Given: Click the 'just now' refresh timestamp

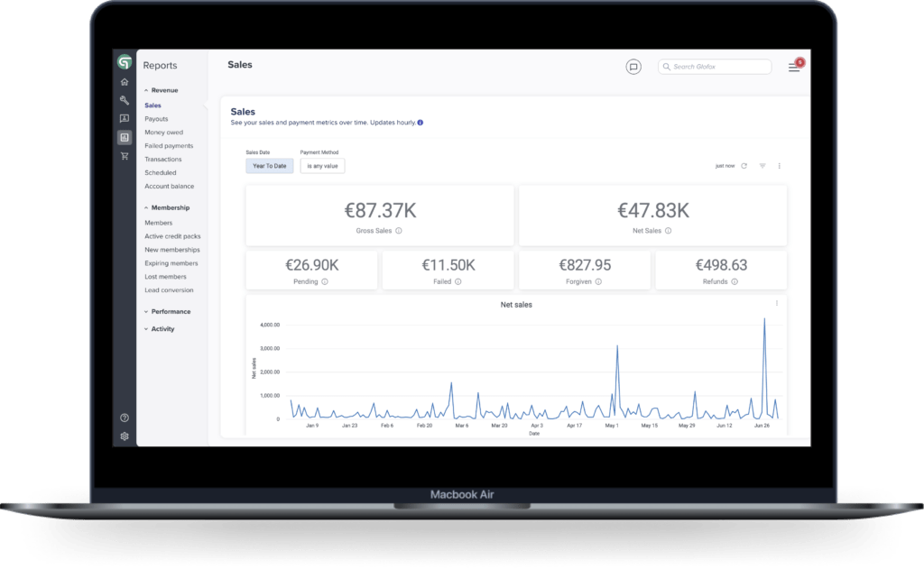Looking at the screenshot, I should pos(725,166).
